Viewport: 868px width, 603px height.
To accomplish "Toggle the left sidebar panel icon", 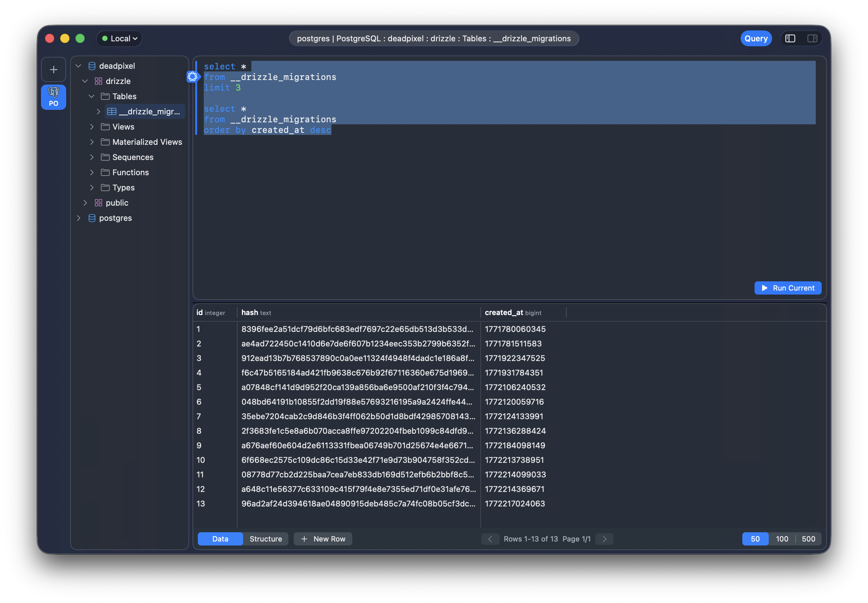I will (791, 38).
